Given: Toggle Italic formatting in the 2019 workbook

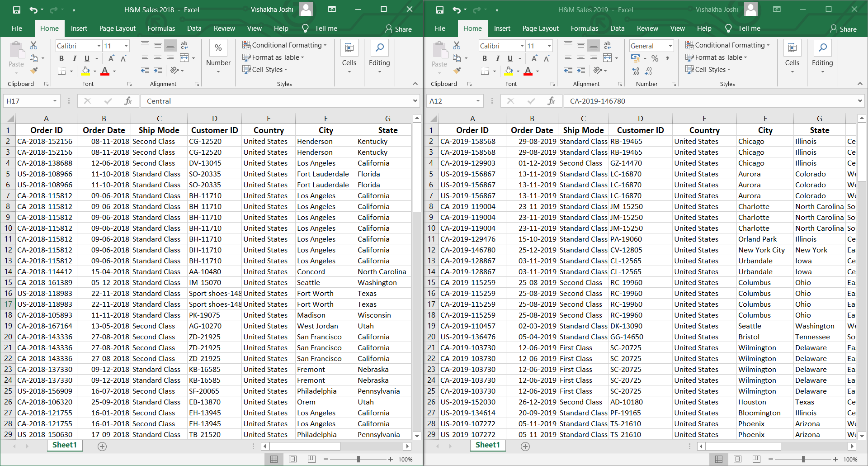Looking at the screenshot, I should tap(497, 58).
